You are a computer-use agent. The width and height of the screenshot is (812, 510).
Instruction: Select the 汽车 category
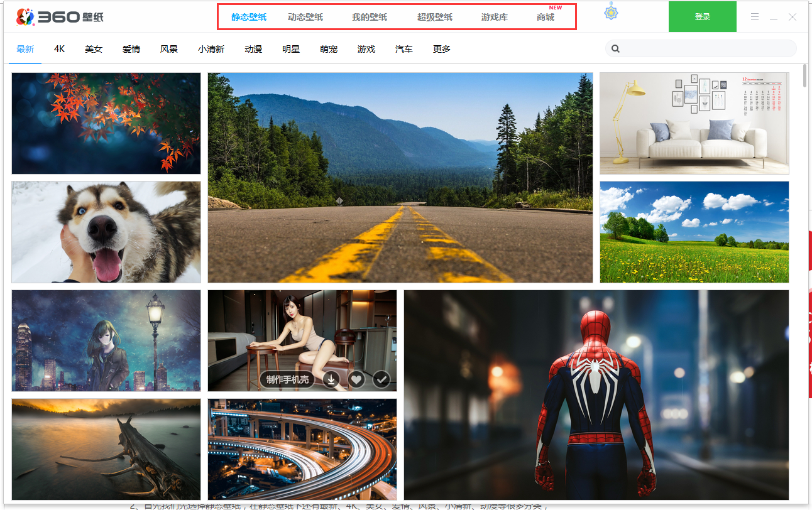pyautogui.click(x=404, y=49)
